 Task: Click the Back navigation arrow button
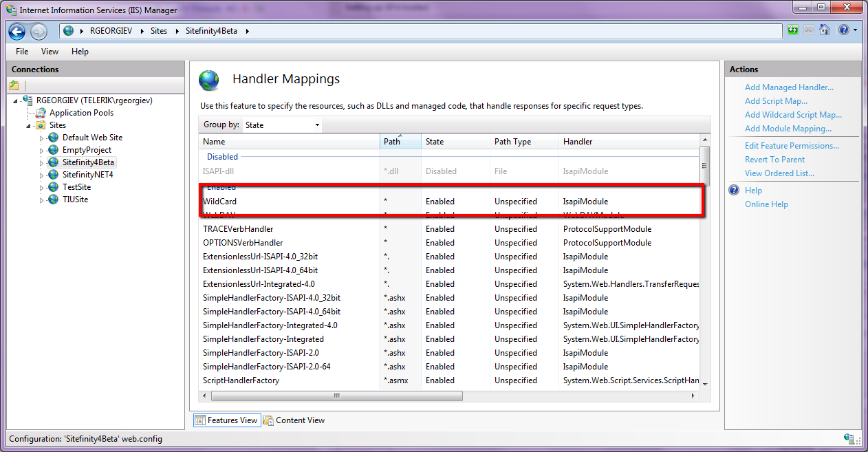[17, 31]
